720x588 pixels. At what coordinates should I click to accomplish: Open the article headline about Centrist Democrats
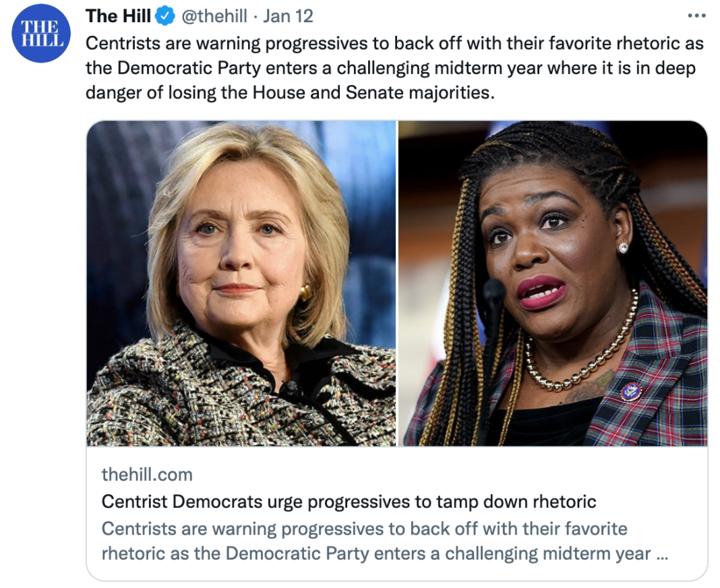pos(349,502)
